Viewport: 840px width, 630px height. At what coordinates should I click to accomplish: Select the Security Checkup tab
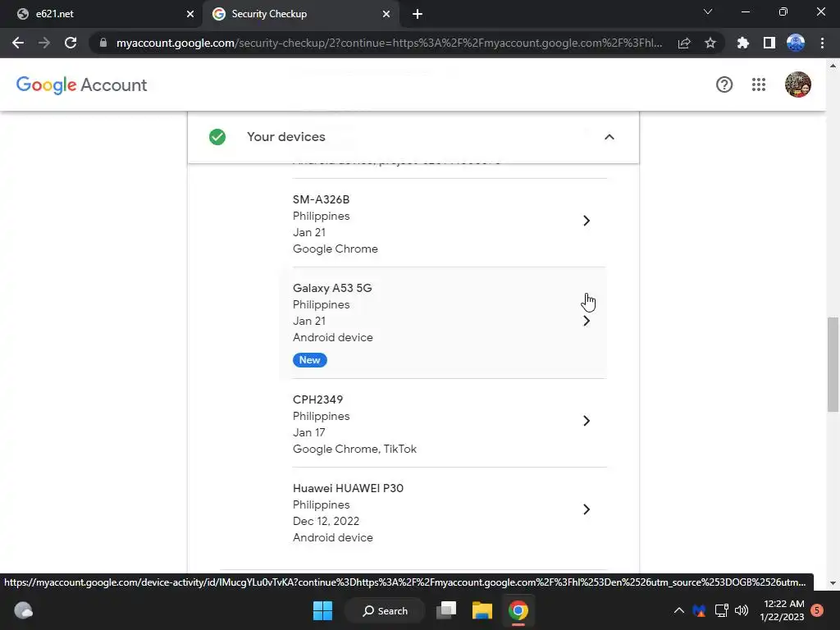click(x=301, y=14)
